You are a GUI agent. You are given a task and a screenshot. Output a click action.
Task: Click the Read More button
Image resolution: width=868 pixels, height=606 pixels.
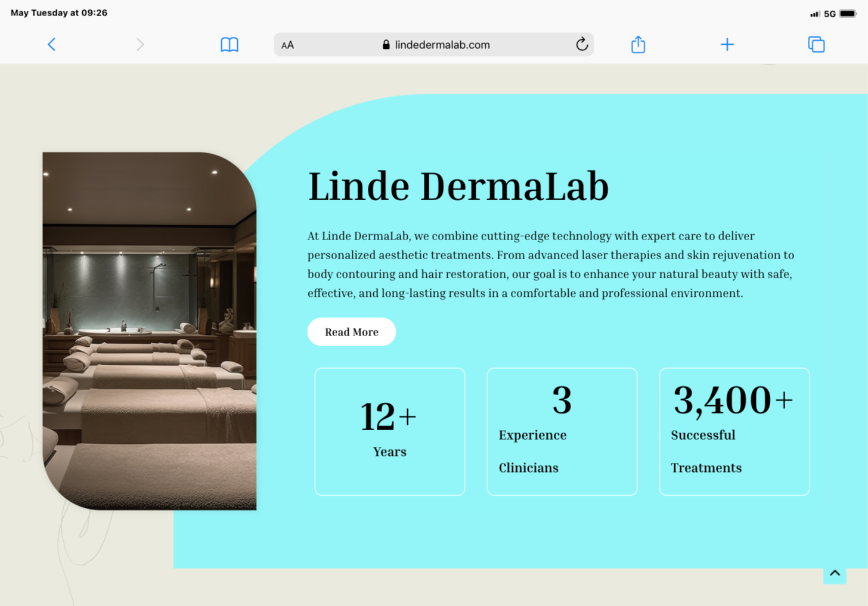[x=352, y=332]
